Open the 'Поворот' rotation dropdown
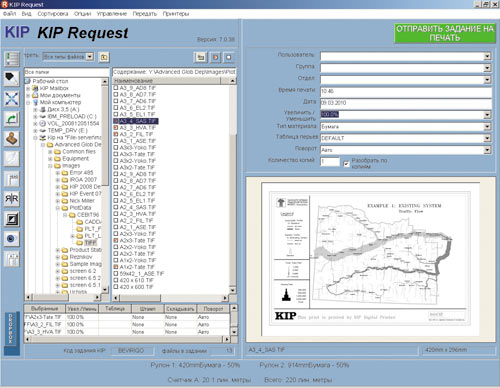The image size is (500, 388). [487, 150]
